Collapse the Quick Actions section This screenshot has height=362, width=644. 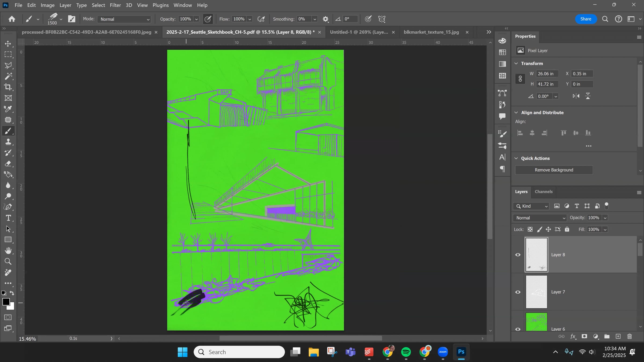coord(516,158)
